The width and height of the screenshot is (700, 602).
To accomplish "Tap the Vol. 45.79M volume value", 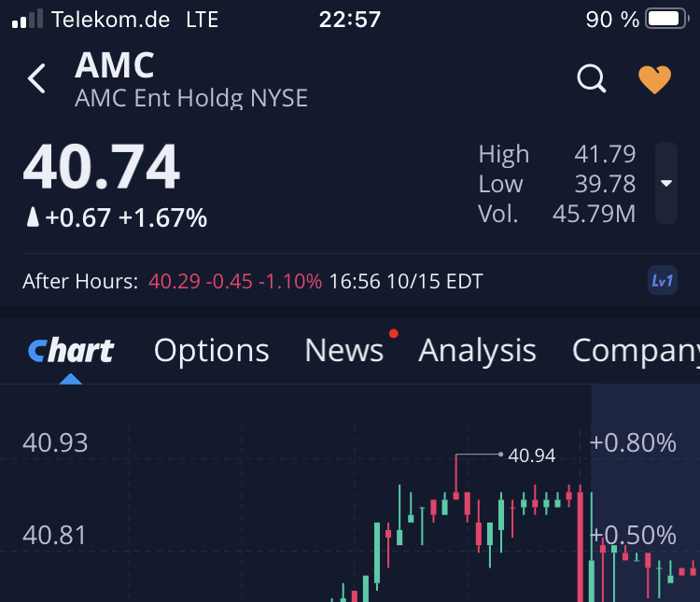I will point(594,214).
